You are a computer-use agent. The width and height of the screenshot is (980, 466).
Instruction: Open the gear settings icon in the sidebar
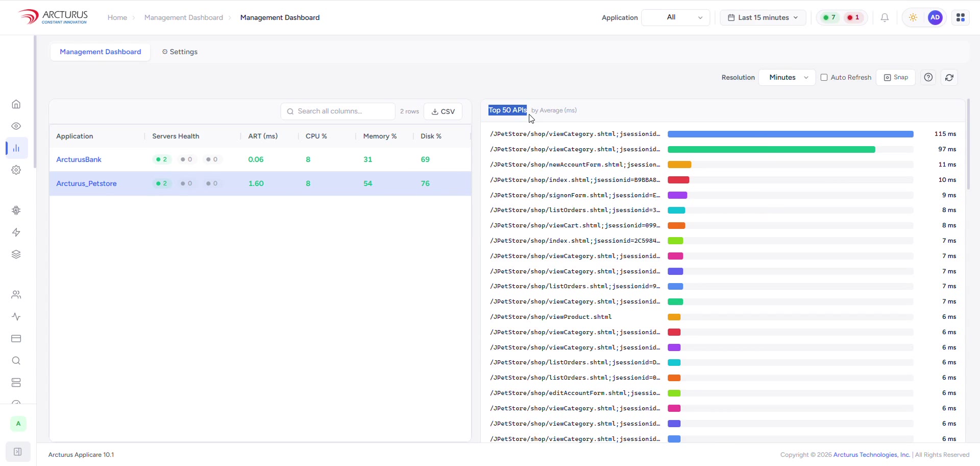(16, 170)
